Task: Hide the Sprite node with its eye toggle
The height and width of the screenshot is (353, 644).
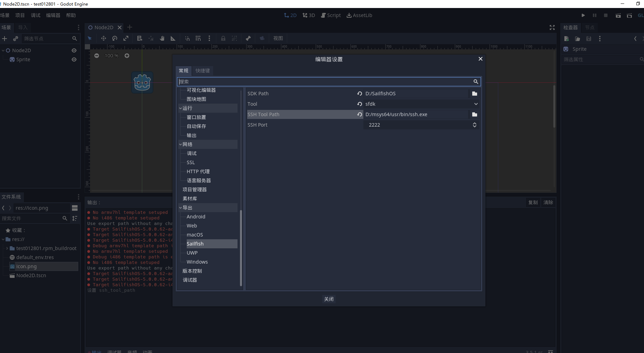Action: (74, 59)
